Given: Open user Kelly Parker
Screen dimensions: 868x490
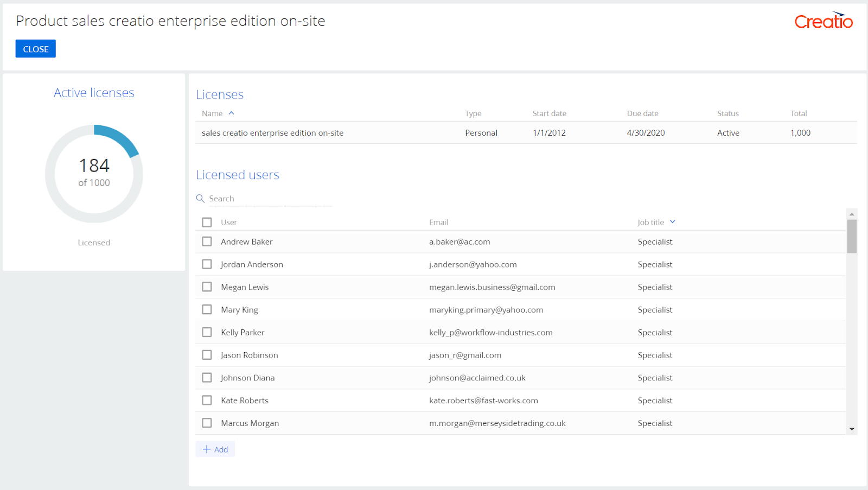Looking at the screenshot, I should [242, 333].
